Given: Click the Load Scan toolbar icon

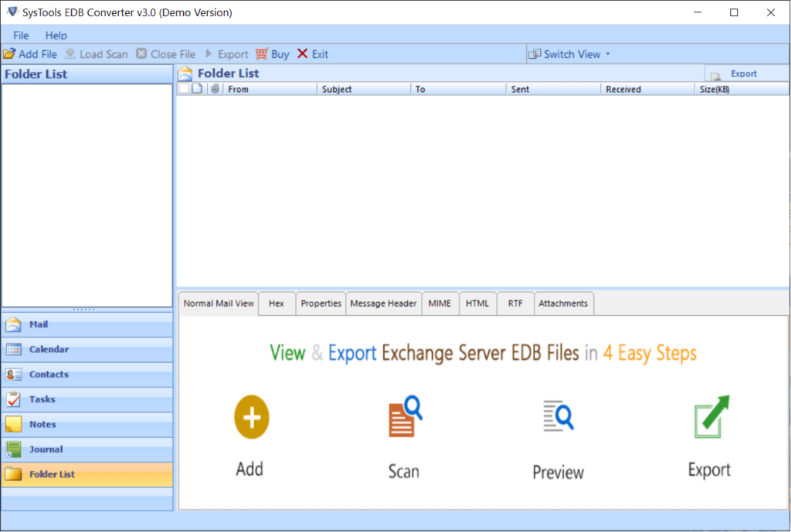Looking at the screenshot, I should click(70, 53).
